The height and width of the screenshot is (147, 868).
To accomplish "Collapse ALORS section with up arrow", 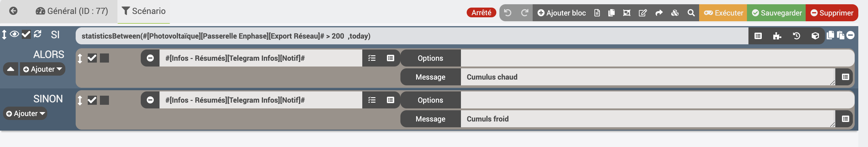I will (11, 69).
